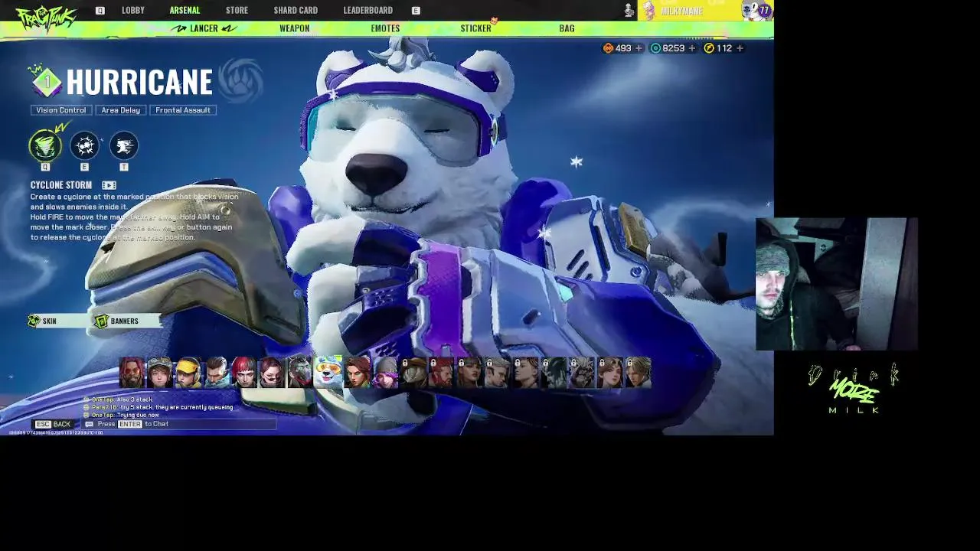This screenshot has width=980, height=551.
Task: Pick the red-dreadlocked lancer with sunglasses
Action: (x=132, y=372)
